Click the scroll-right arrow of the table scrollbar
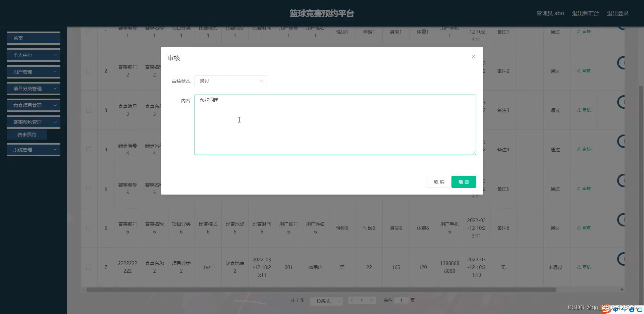Image resolution: width=644 pixels, height=314 pixels. [x=622, y=290]
